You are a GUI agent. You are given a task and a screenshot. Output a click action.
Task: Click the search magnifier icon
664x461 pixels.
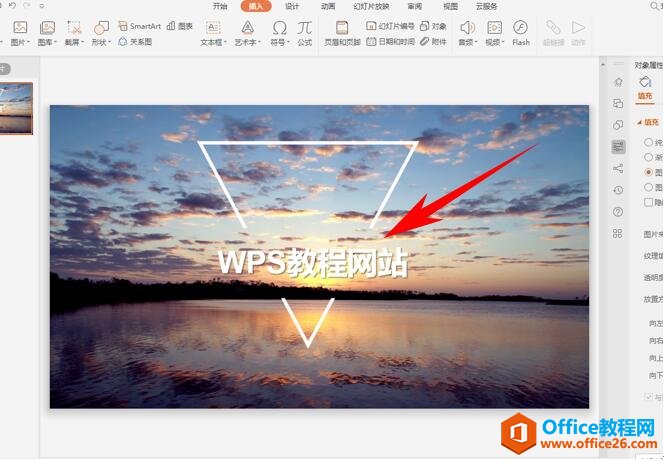click(655, 6)
